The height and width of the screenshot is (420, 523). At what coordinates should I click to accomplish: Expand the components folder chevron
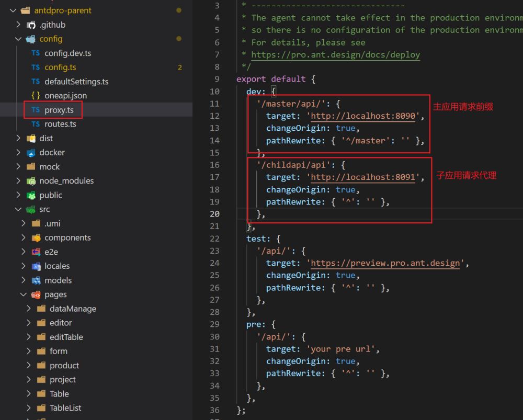point(24,237)
